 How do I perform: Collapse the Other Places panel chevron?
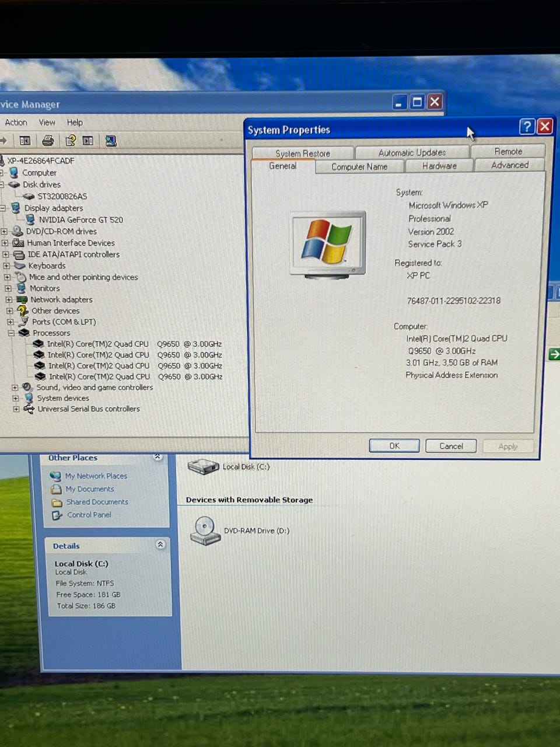[158, 457]
